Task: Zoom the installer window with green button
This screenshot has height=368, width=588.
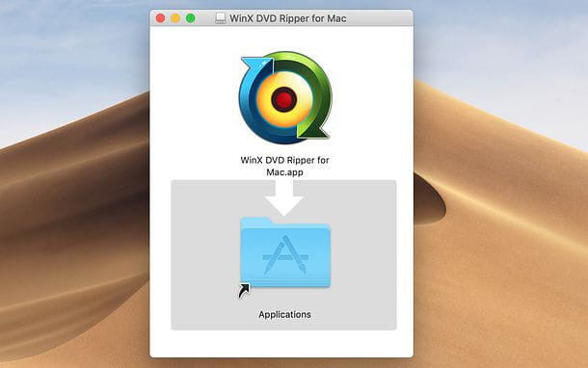Action: pyautogui.click(x=191, y=18)
